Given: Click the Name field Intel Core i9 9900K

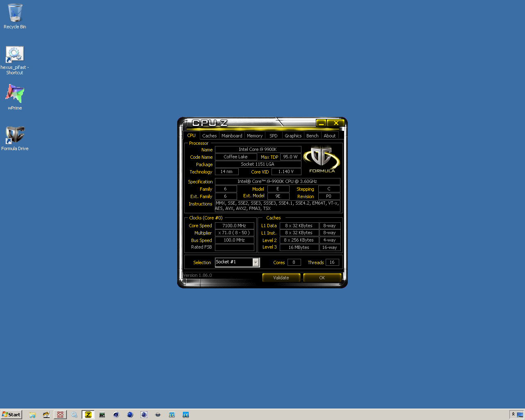Looking at the screenshot, I should click(x=258, y=149).
